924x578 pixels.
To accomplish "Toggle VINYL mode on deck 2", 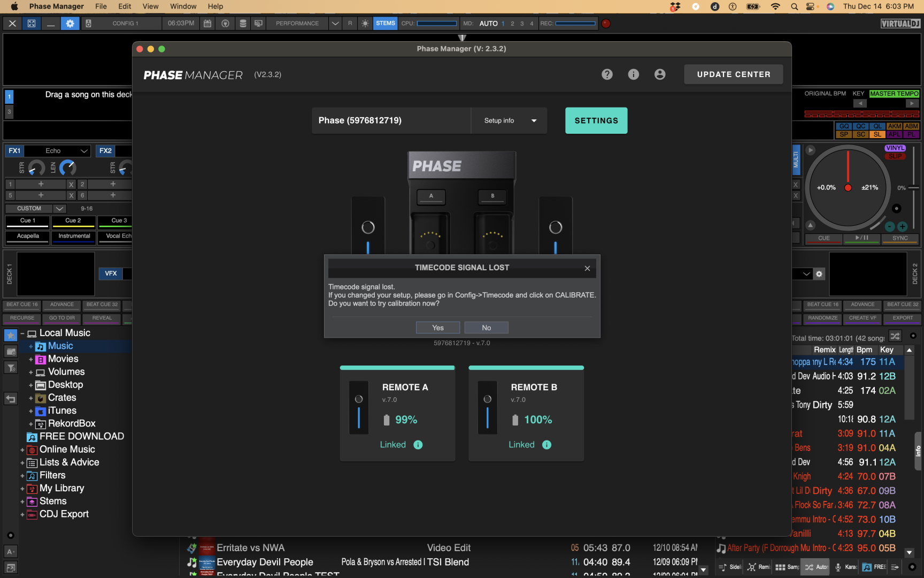I will pos(895,148).
